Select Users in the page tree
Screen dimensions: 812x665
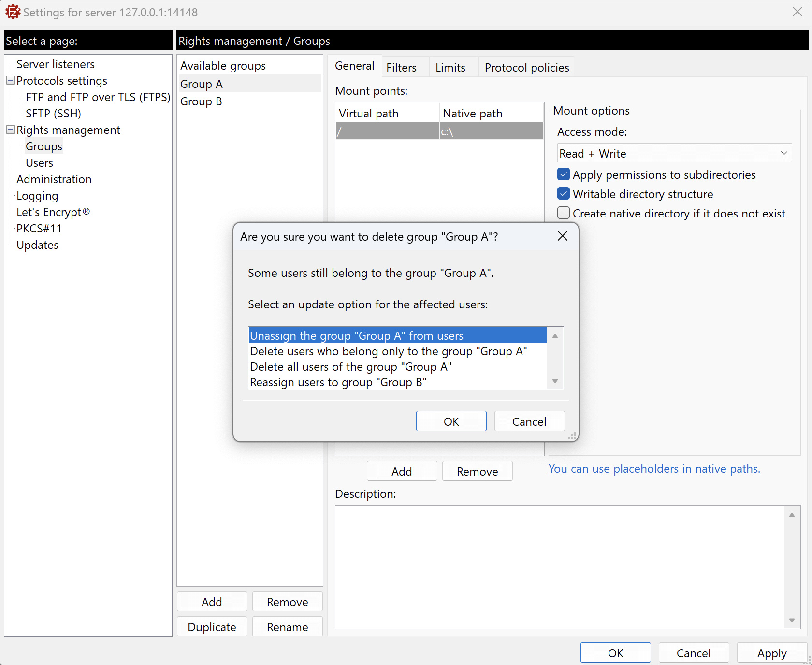[x=39, y=163]
